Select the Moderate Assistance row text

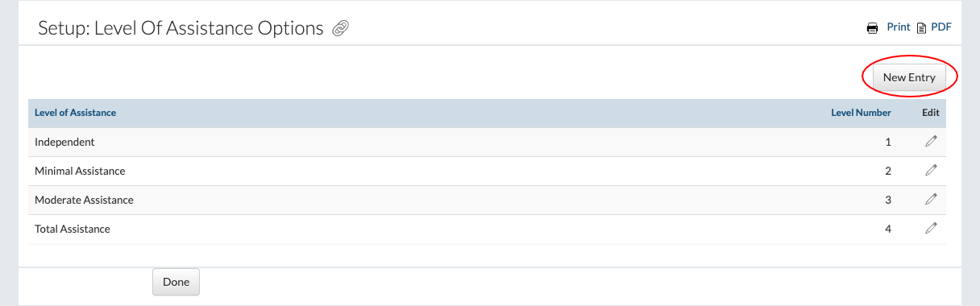click(84, 200)
